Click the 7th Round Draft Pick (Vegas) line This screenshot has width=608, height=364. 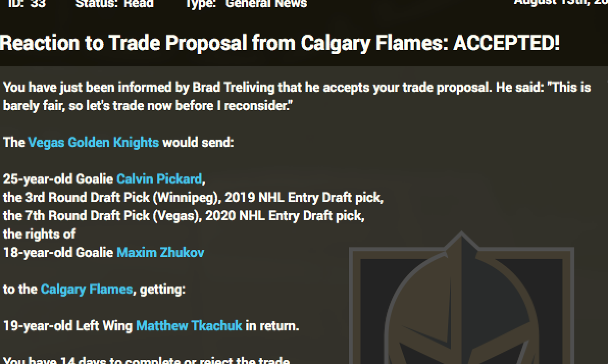184,216
